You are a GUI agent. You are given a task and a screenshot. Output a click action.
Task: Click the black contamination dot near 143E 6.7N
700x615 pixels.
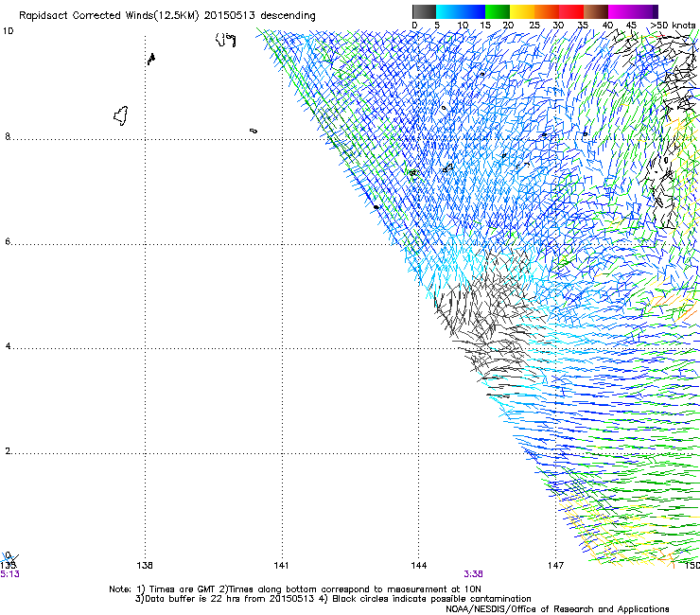click(376, 207)
